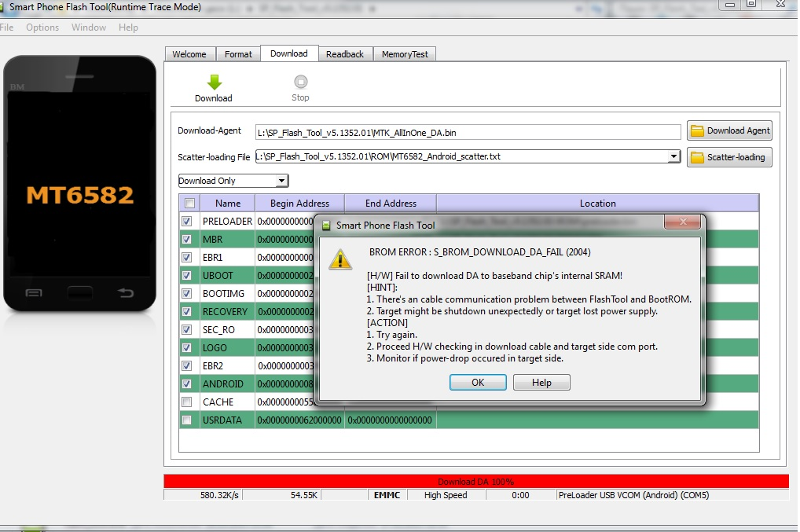The image size is (800, 532).
Task: Enable the CACHE partition checkbox
Action: pos(187,402)
